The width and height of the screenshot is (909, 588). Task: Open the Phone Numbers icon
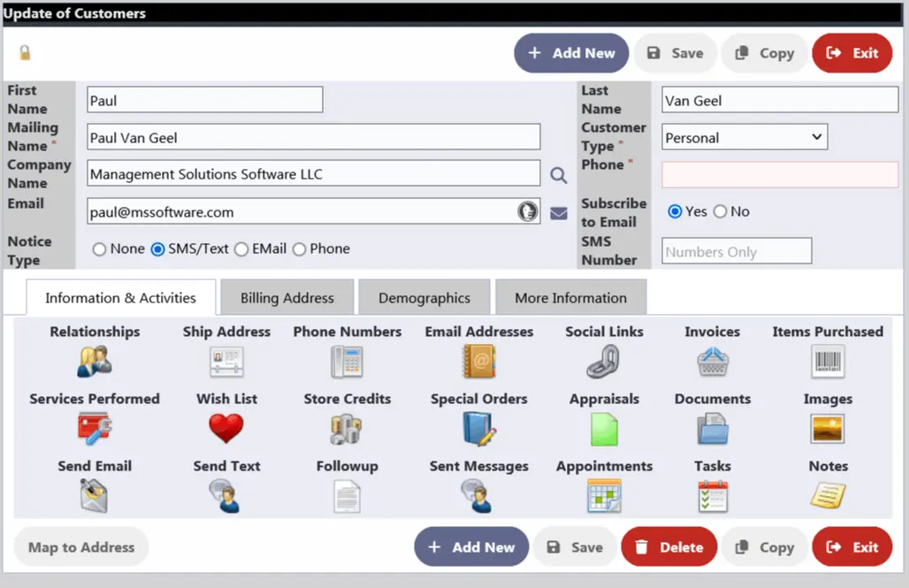(347, 362)
